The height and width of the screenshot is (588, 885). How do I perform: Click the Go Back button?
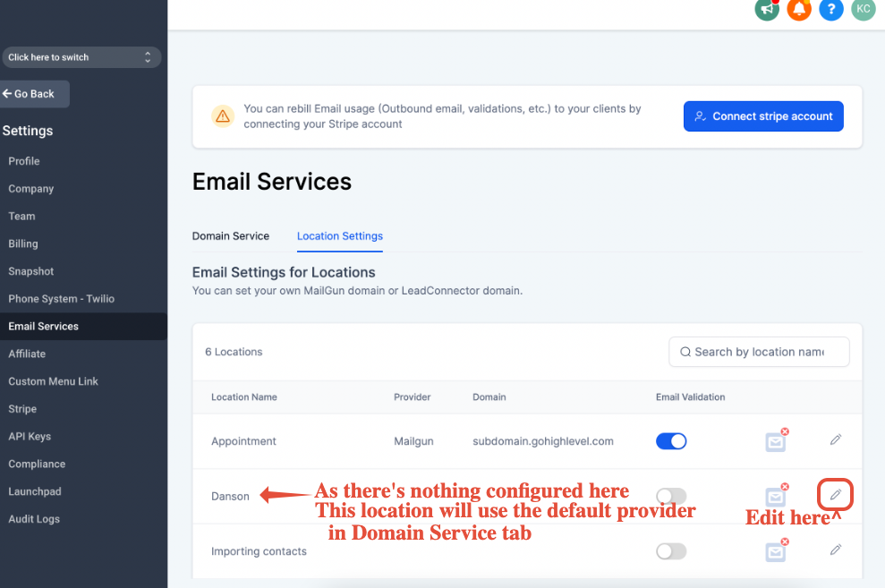point(34,94)
